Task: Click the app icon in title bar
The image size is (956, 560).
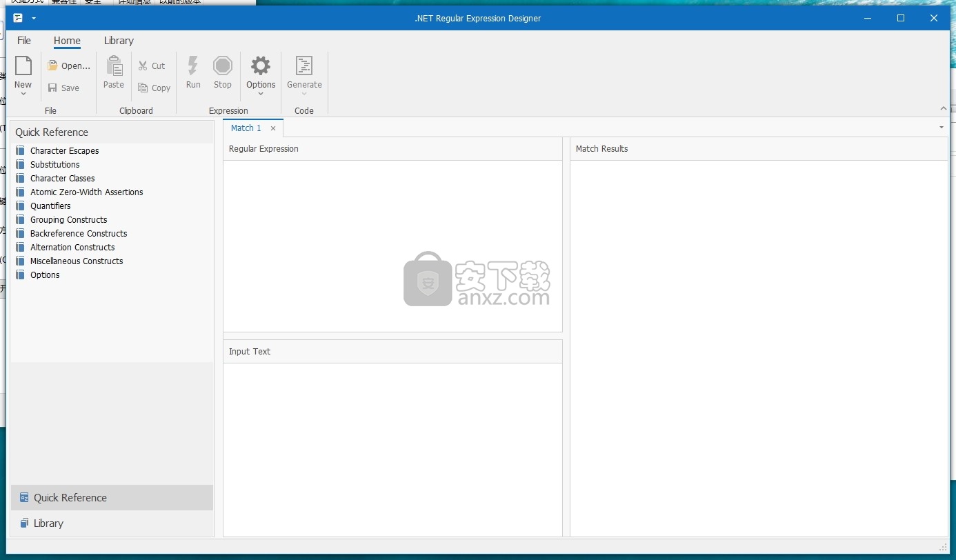Action: pos(18,18)
